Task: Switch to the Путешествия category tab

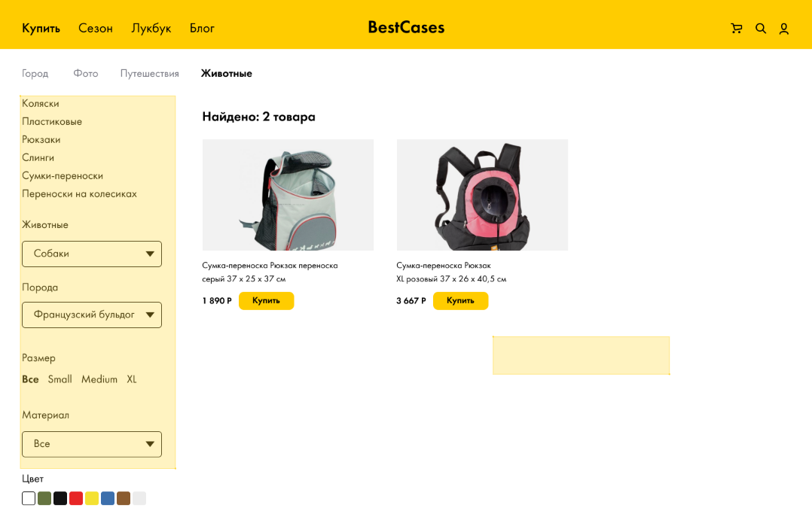Action: click(150, 74)
